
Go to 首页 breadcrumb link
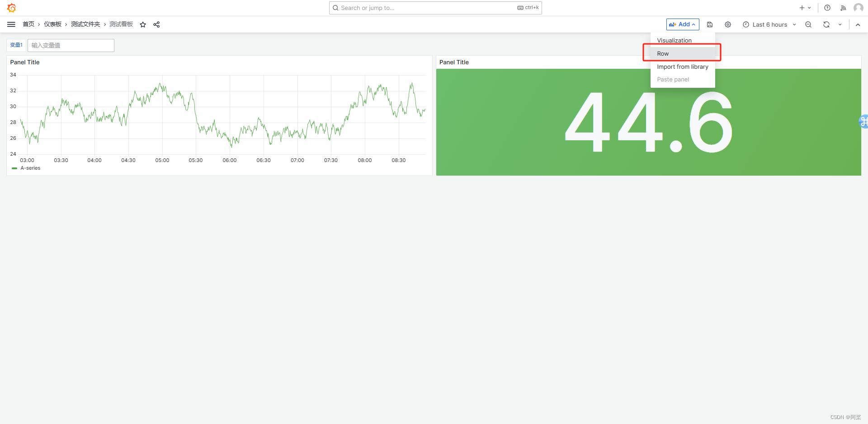coord(28,24)
